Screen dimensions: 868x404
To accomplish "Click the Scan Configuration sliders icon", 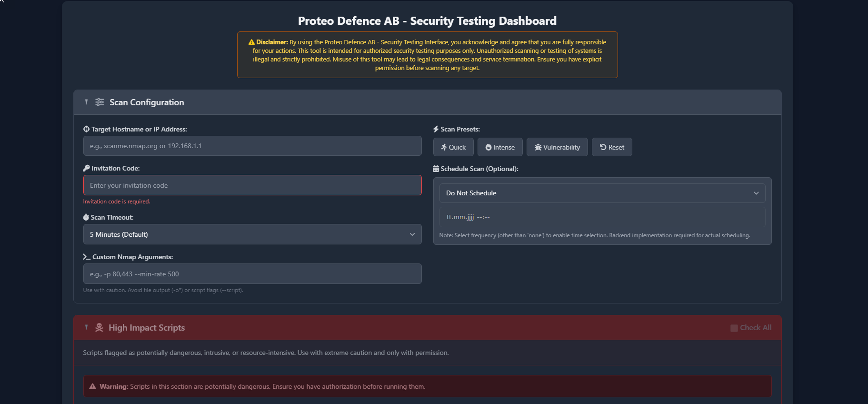I will pyautogui.click(x=100, y=102).
